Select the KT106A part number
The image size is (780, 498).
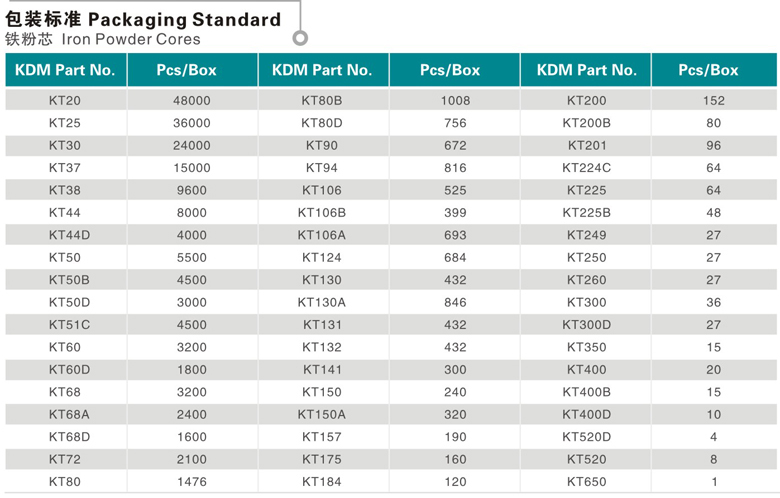[322, 235]
